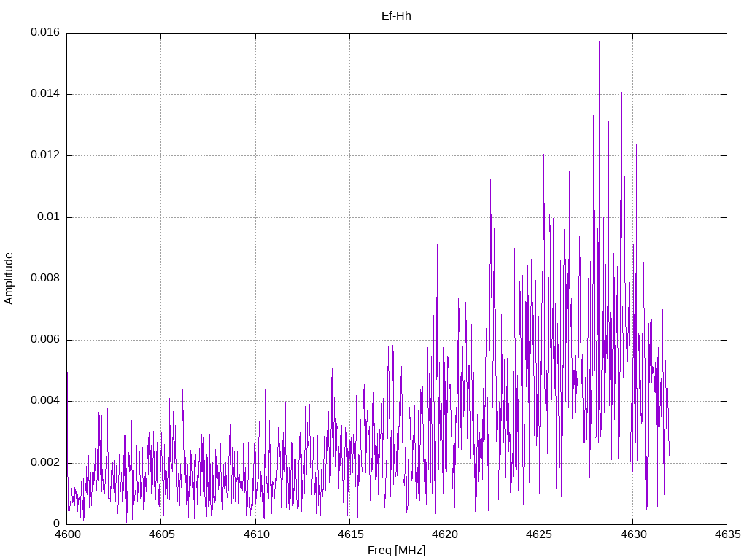747x560 pixels.
Task: Click the plot title "Ef-Hh"
Action: click(396, 16)
